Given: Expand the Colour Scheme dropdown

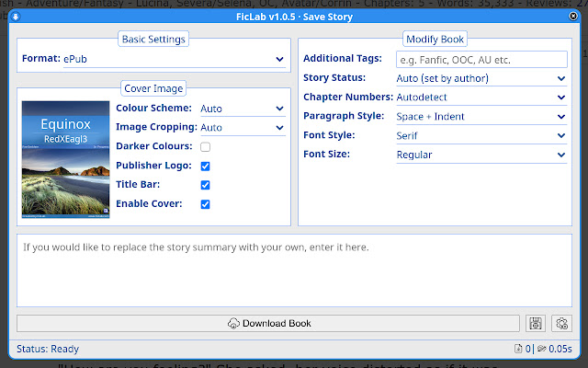Looking at the screenshot, I should [243, 109].
